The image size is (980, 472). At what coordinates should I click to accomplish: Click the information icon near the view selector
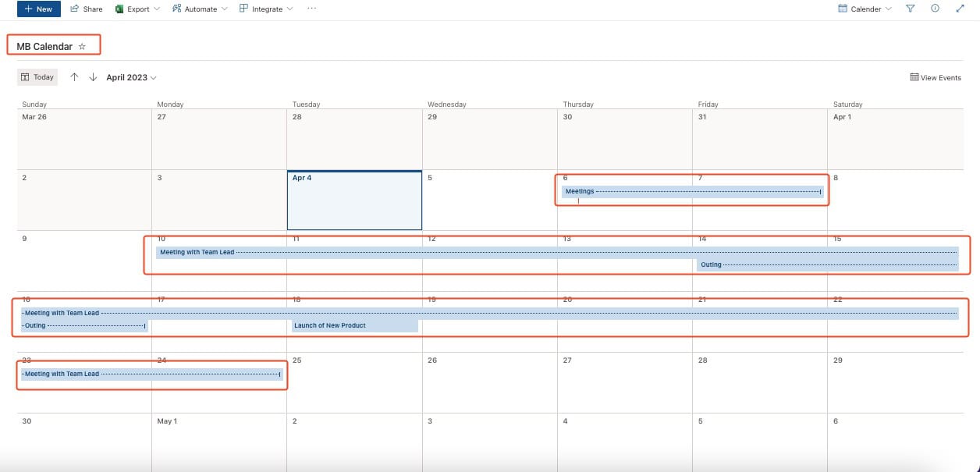tap(935, 9)
